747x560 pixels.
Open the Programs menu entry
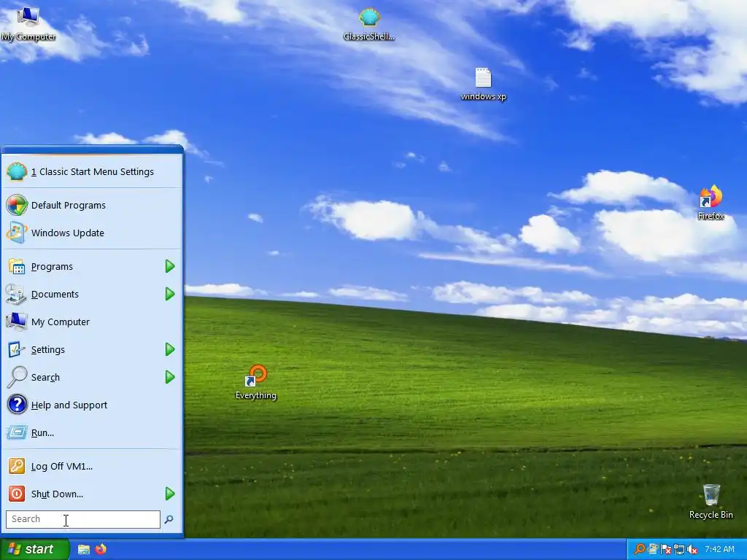pyautogui.click(x=92, y=267)
